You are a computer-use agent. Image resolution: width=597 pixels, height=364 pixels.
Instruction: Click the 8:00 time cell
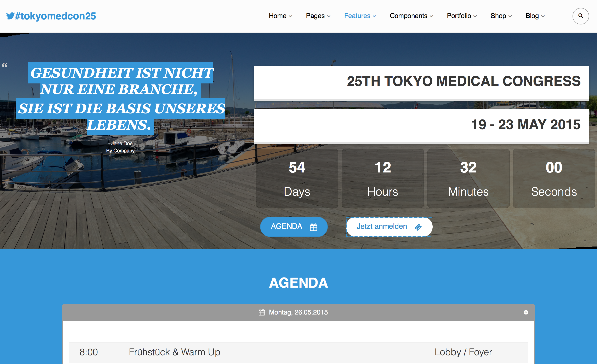click(89, 352)
